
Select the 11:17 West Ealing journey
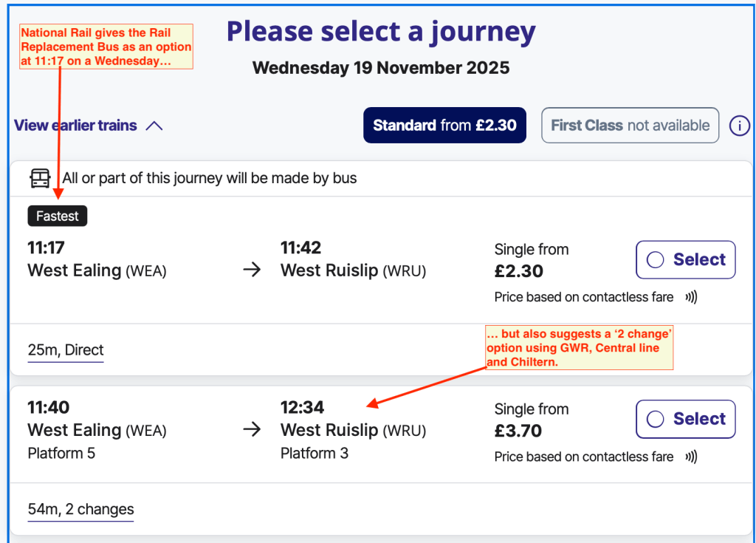pyautogui.click(x=685, y=260)
